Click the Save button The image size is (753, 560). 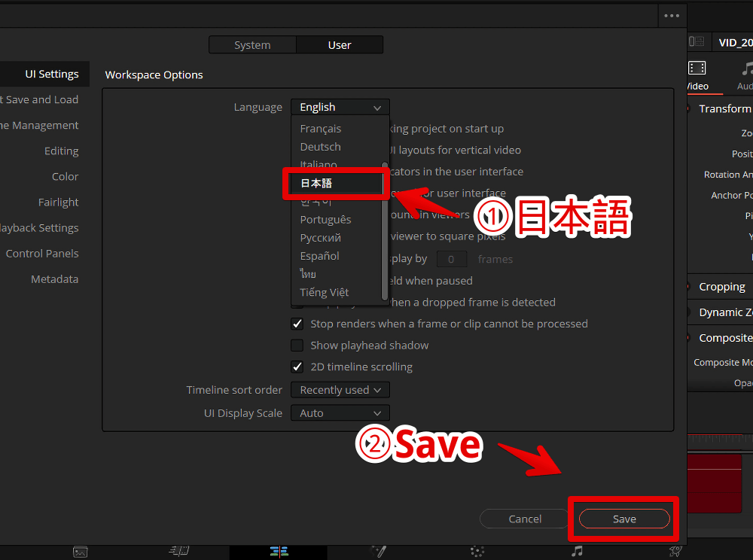point(623,519)
